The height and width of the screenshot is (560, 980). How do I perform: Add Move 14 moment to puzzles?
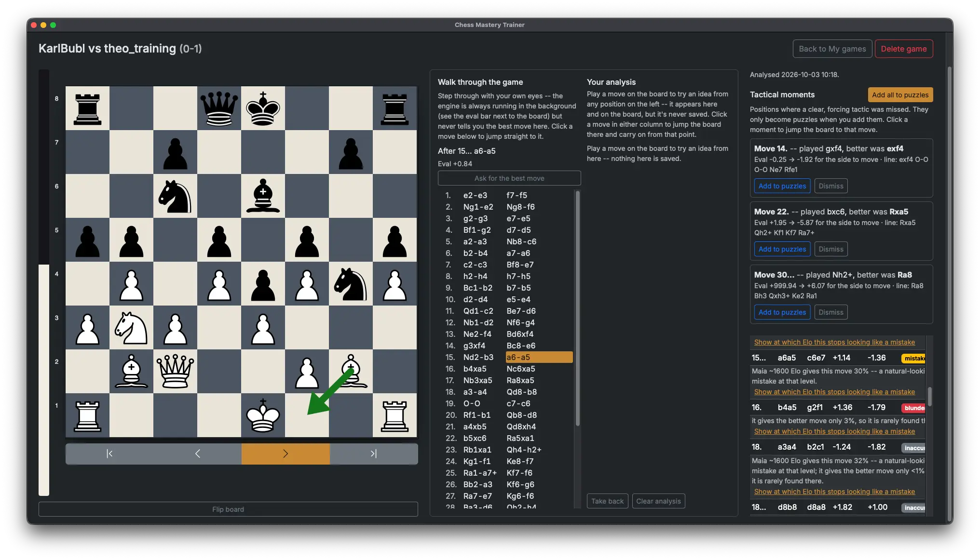tap(782, 186)
